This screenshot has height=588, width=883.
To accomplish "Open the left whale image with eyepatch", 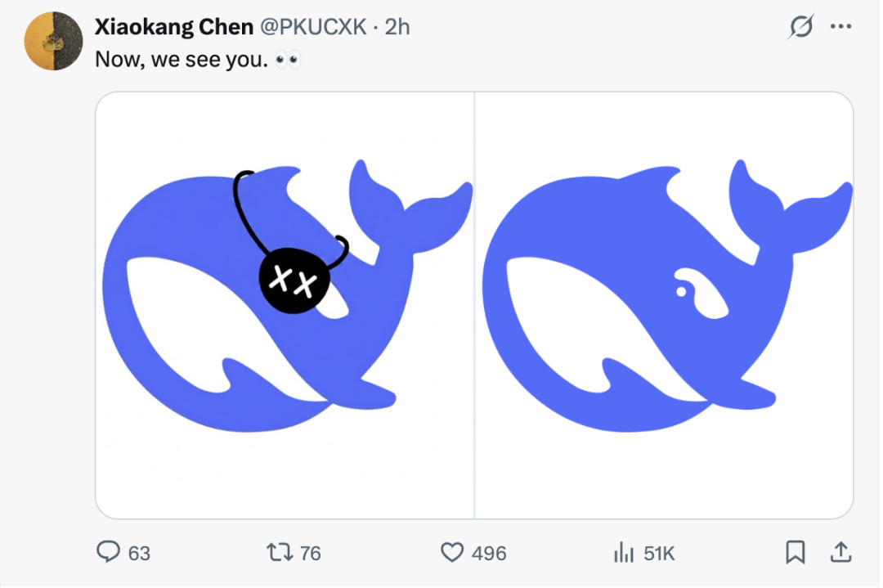I will click(285, 305).
